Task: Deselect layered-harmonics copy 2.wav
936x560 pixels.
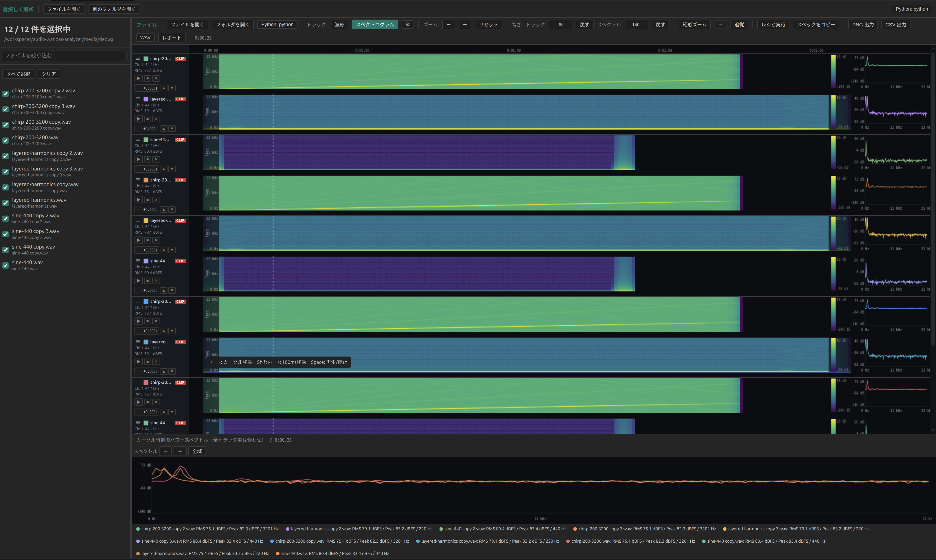Action: point(6,156)
